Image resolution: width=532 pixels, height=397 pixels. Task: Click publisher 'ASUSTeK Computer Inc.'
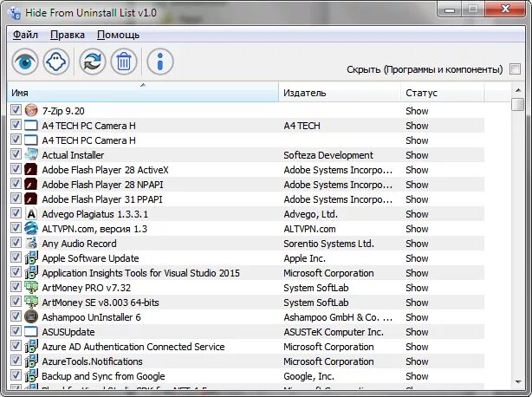(334, 332)
